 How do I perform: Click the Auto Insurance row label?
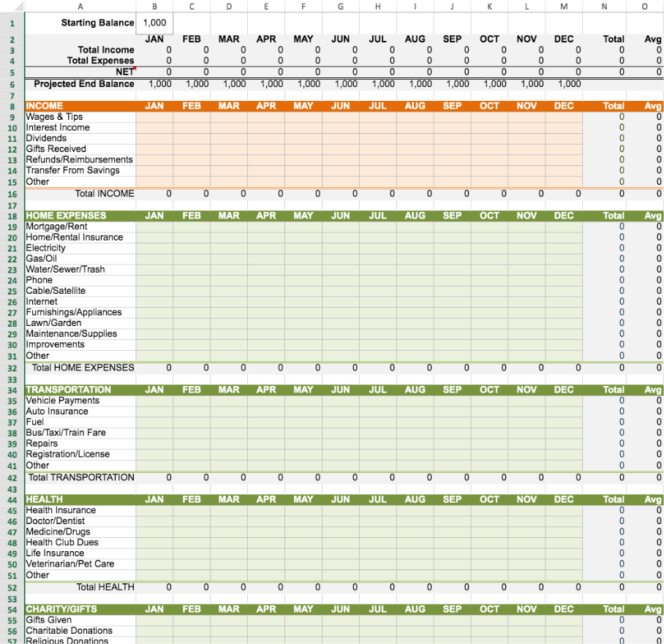click(x=57, y=411)
